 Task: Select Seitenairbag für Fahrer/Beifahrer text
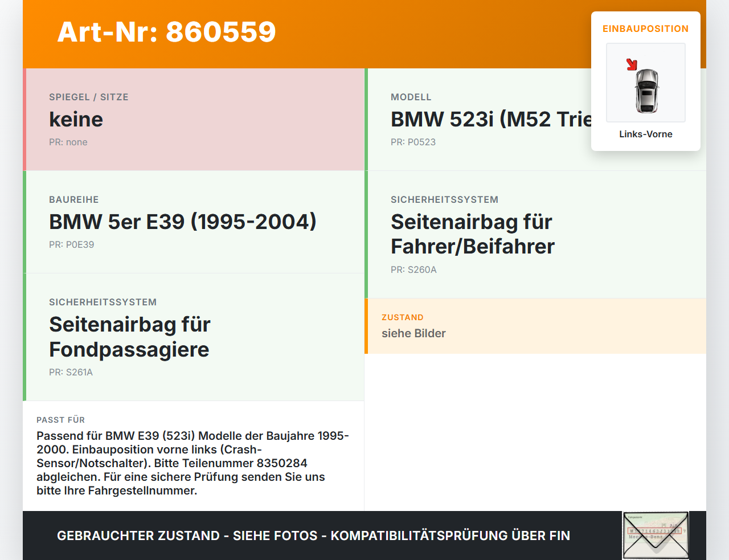pos(473,234)
